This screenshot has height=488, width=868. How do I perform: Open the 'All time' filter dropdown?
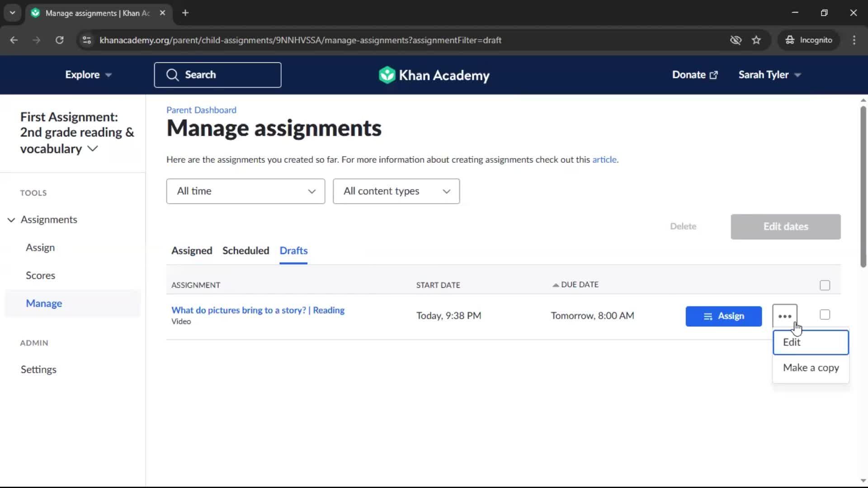coord(245,191)
